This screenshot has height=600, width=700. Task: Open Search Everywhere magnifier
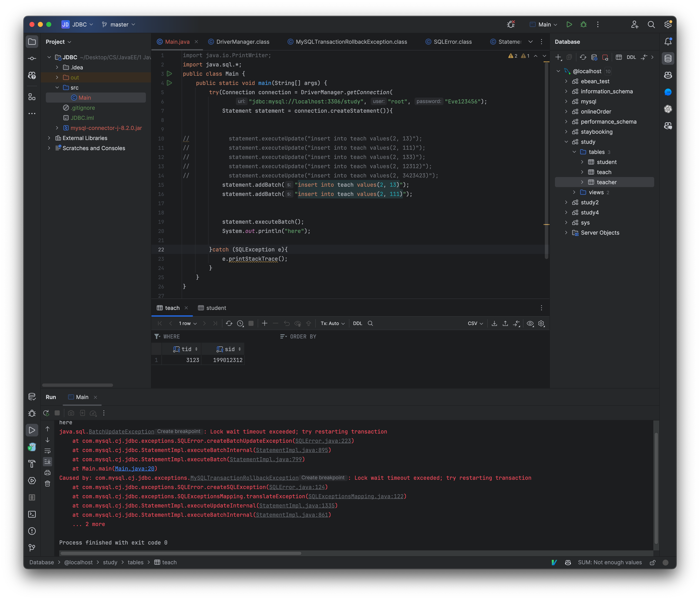click(652, 24)
